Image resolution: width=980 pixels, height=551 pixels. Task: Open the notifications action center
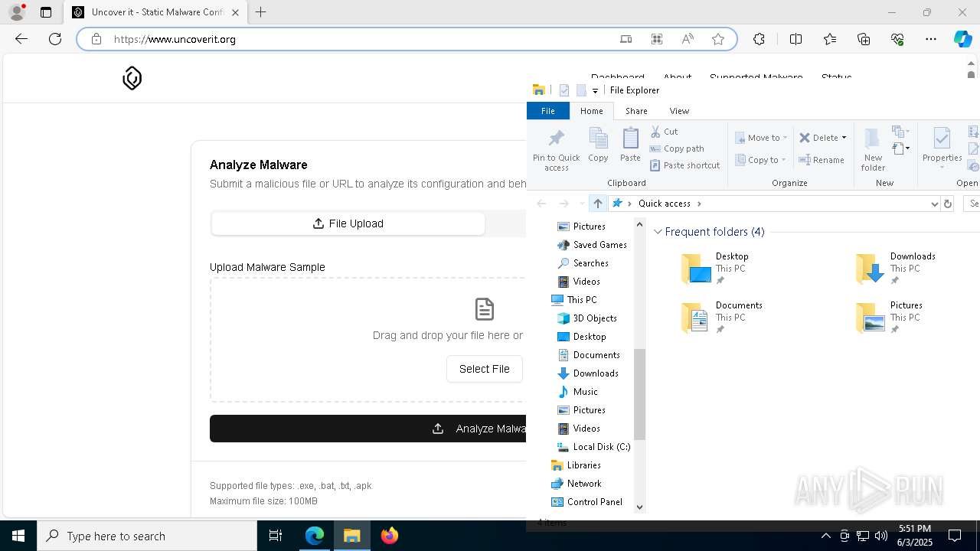[x=955, y=536]
